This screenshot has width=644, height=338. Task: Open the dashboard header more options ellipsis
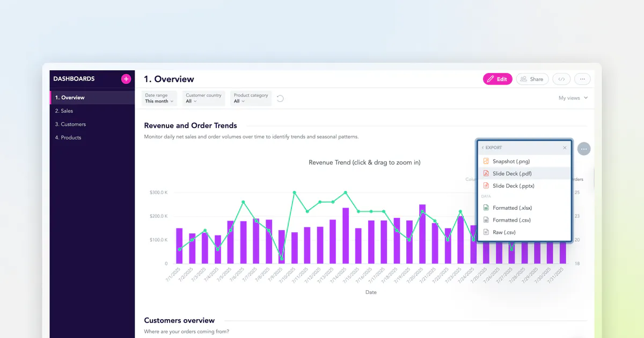(582, 79)
